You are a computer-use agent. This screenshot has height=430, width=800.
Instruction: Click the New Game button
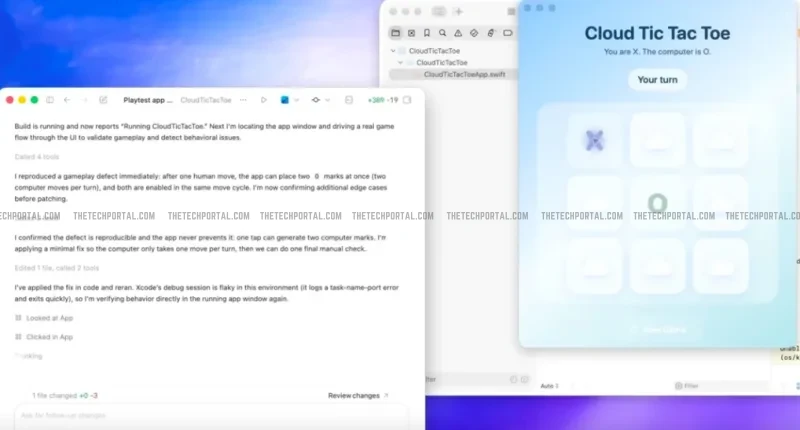[x=657, y=329]
